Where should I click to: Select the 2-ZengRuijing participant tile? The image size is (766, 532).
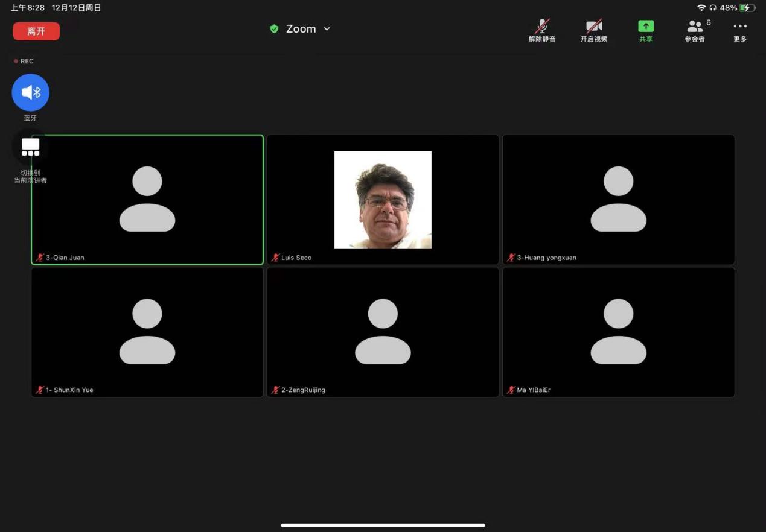tap(383, 332)
